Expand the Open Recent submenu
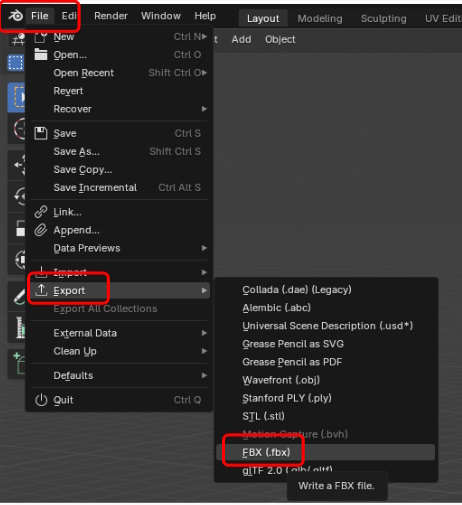Image resolution: width=462 pixels, height=505 pixels. 119,73
